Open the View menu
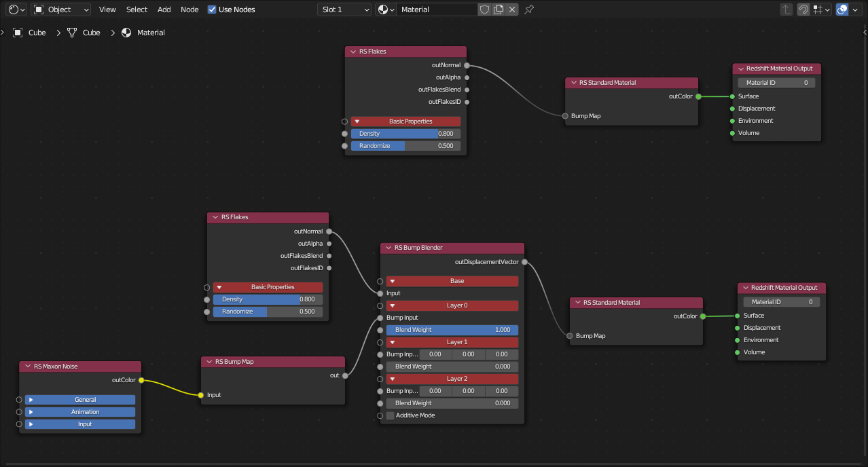Image resolution: width=868 pixels, height=467 pixels. pyautogui.click(x=107, y=10)
